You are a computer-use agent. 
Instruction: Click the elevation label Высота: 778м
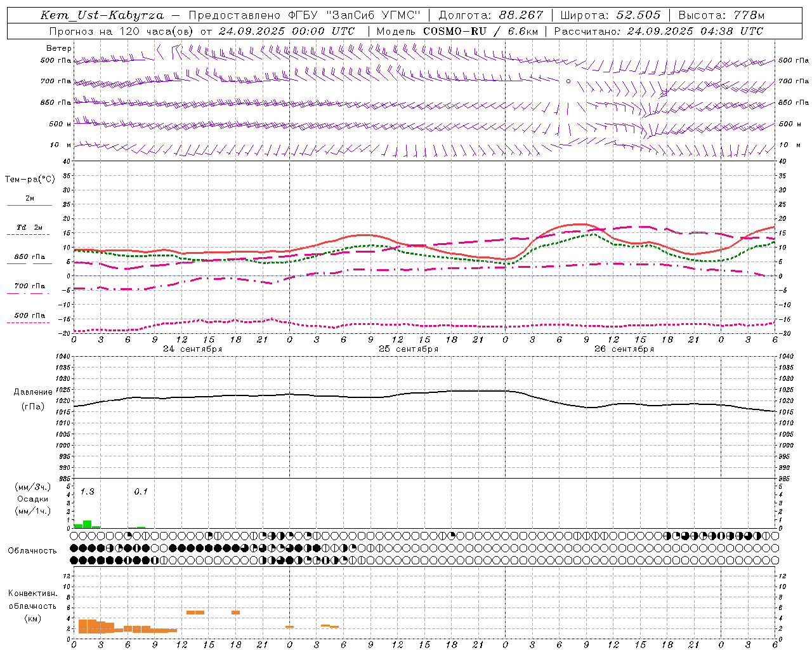pyautogui.click(x=721, y=15)
